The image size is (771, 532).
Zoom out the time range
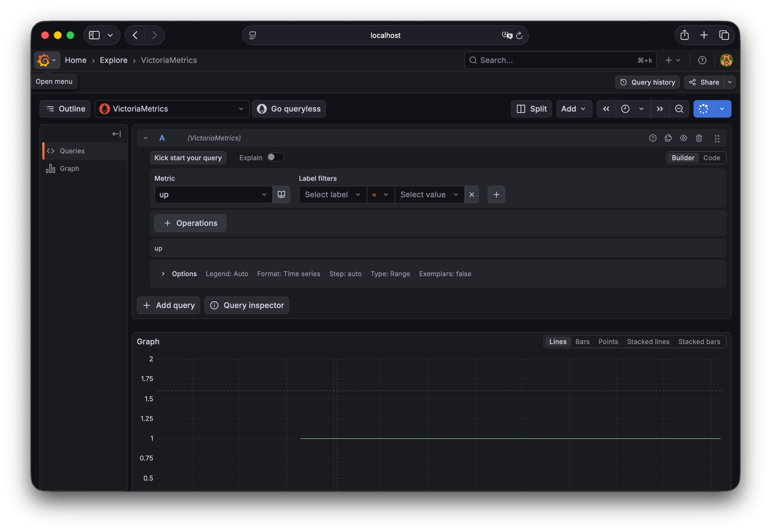(679, 109)
